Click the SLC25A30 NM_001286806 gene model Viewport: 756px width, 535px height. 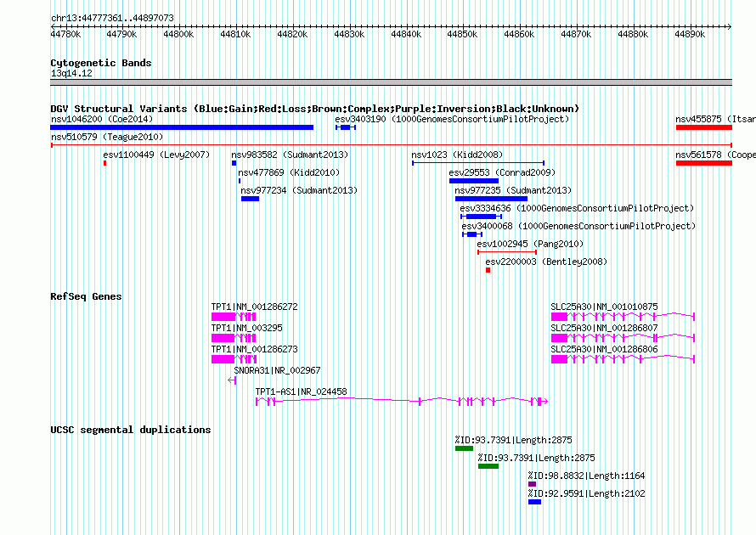point(623,359)
